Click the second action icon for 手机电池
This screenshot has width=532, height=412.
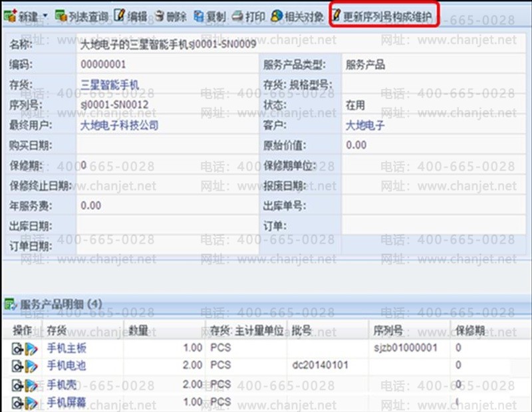click(x=31, y=366)
